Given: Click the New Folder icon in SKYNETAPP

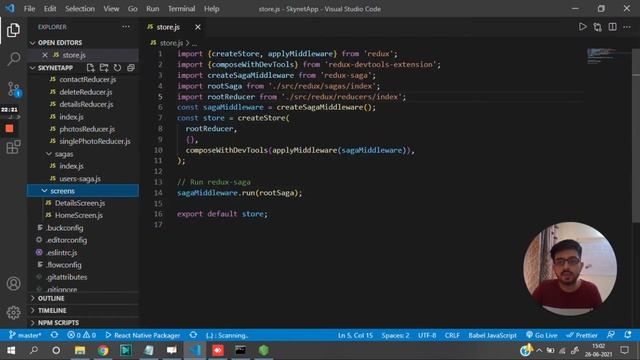Looking at the screenshot, I should (104, 68).
